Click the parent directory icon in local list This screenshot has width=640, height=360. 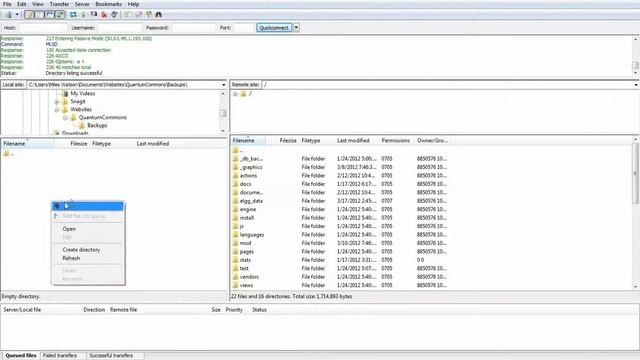(x=6, y=154)
